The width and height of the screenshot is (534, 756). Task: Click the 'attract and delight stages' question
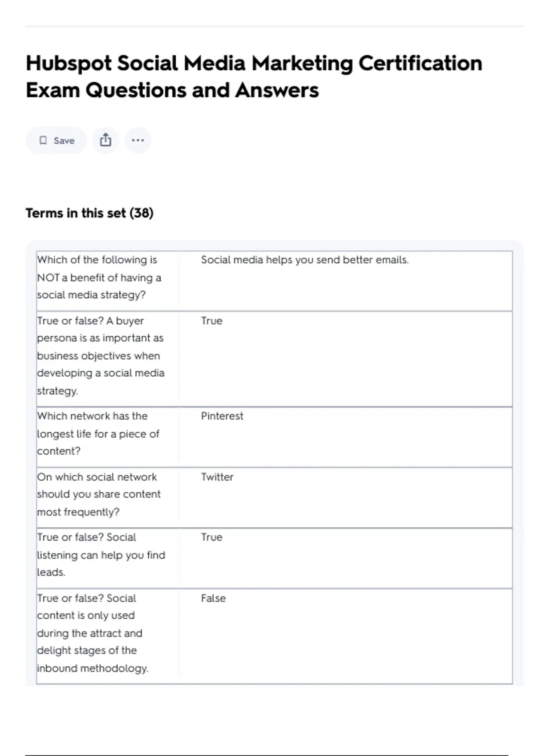[93, 633]
